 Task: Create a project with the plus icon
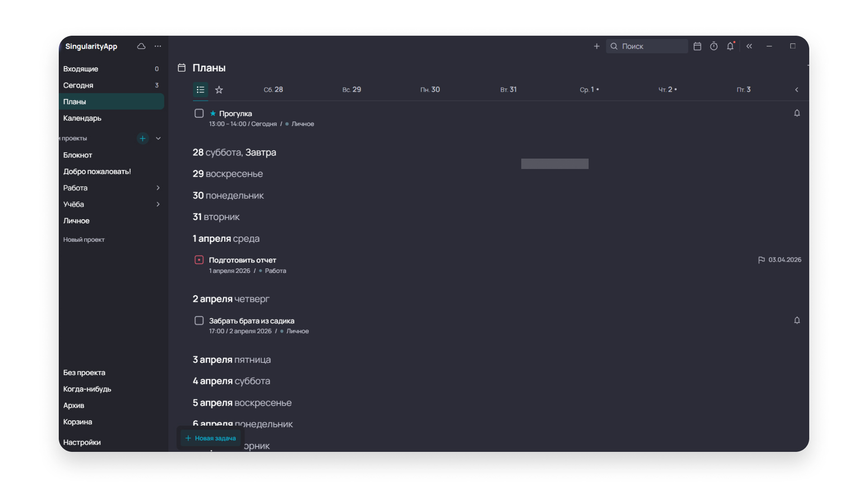click(143, 138)
